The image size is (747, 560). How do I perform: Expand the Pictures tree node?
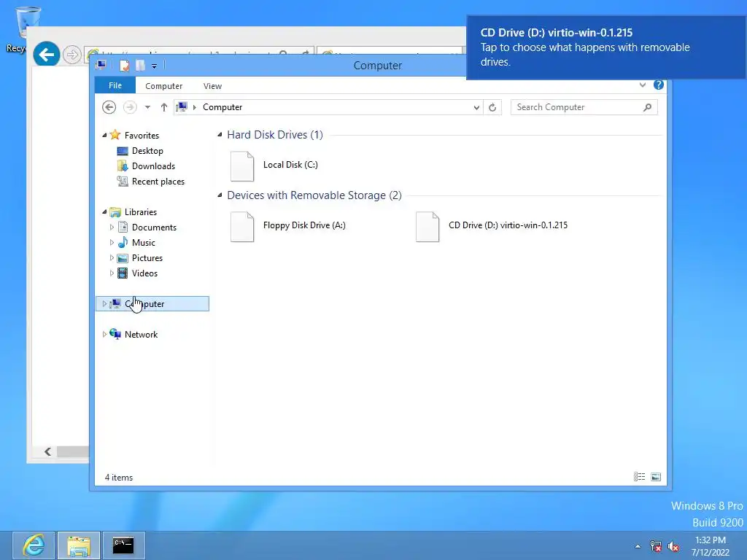pos(112,258)
